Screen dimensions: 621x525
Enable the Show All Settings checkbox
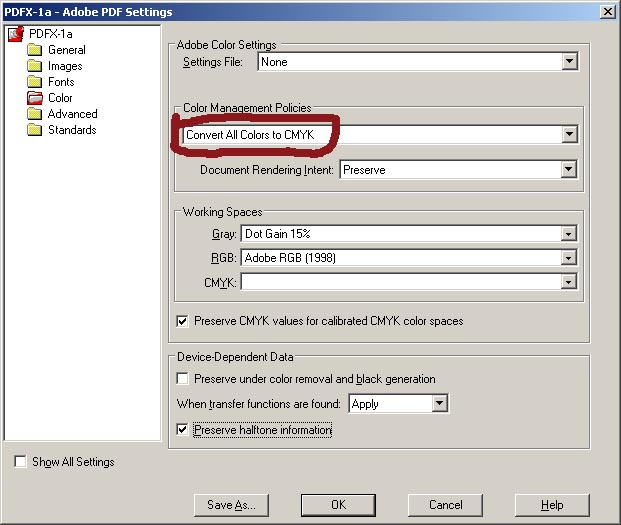(x=20, y=462)
